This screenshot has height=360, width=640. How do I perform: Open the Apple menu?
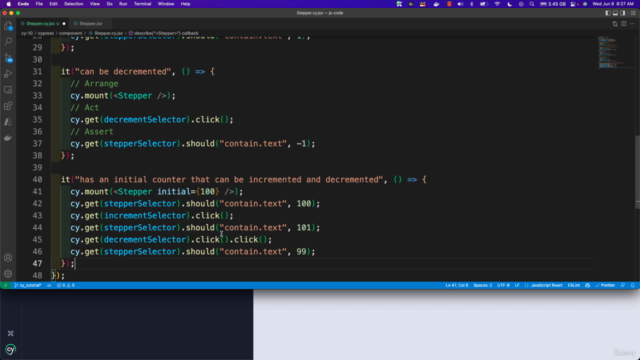(8, 4)
